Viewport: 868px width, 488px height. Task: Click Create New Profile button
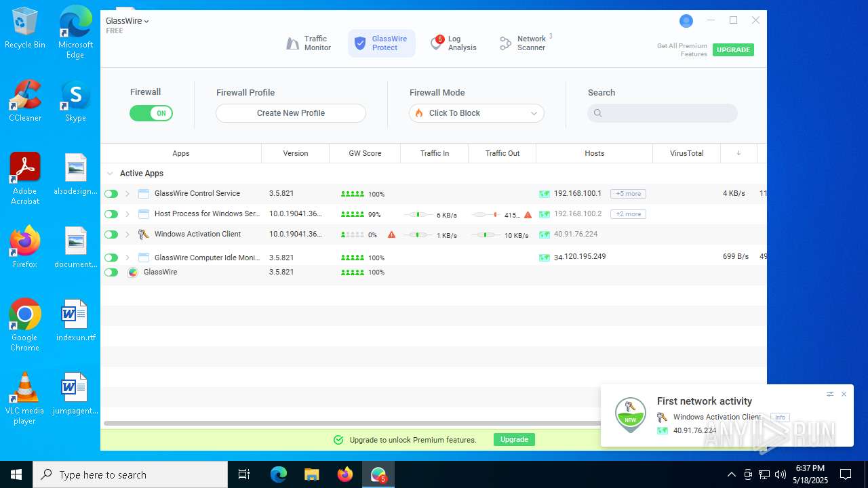point(291,113)
